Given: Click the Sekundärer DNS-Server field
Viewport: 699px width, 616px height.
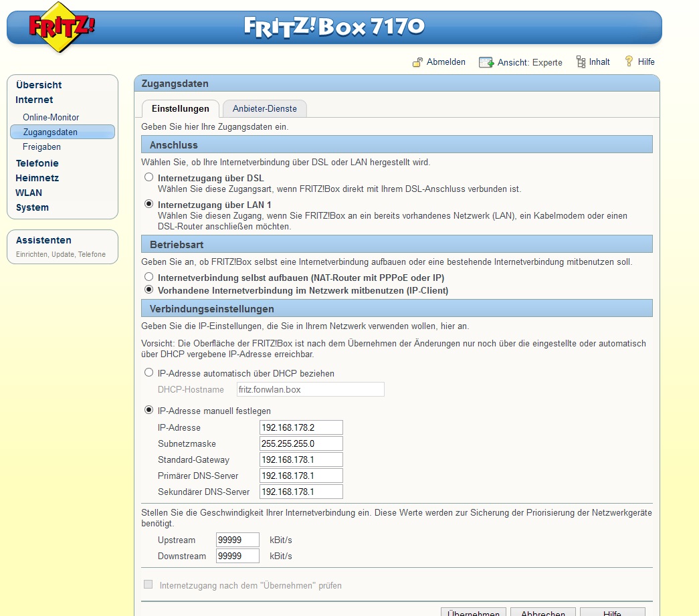Looking at the screenshot, I should [x=301, y=492].
